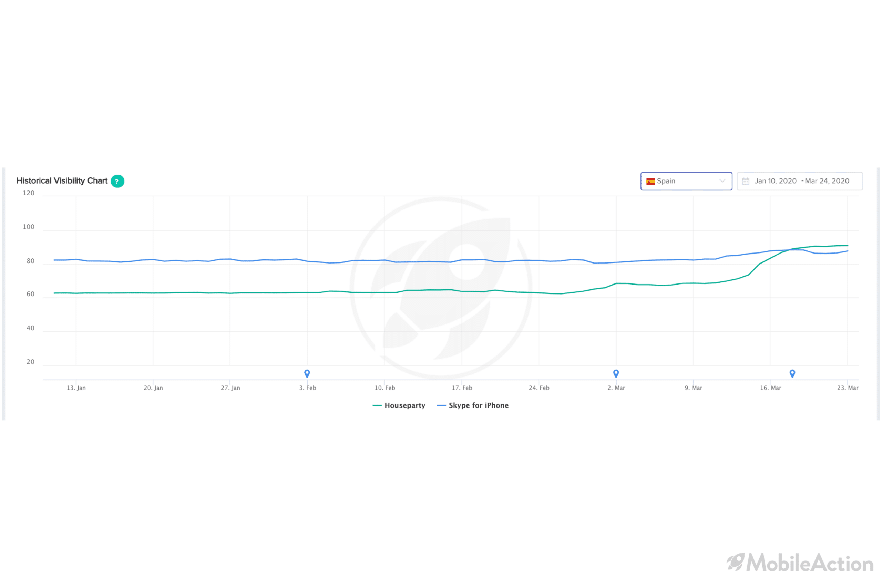Click the 40 y-axis value
Screen dimensions: 882x588
pos(30,328)
